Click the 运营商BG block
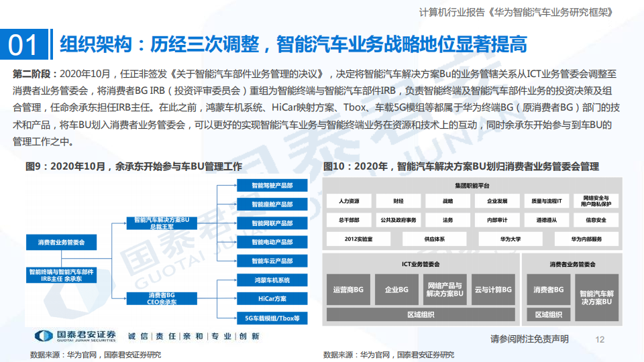This screenshot has height=362, width=644. pos(348,290)
